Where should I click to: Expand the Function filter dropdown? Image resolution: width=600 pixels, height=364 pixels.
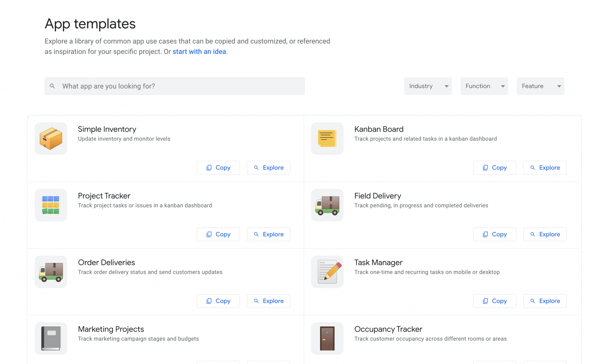coord(484,86)
